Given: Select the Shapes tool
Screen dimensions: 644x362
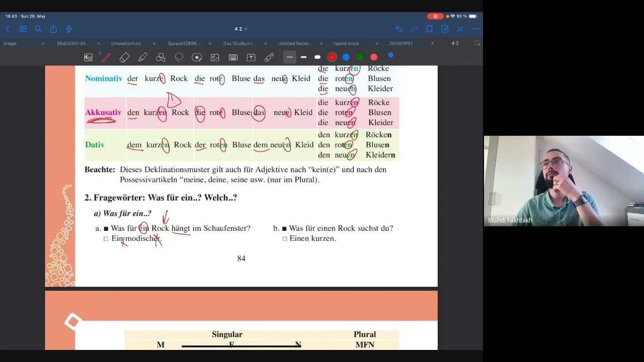Looking at the screenshot, I should (160, 57).
